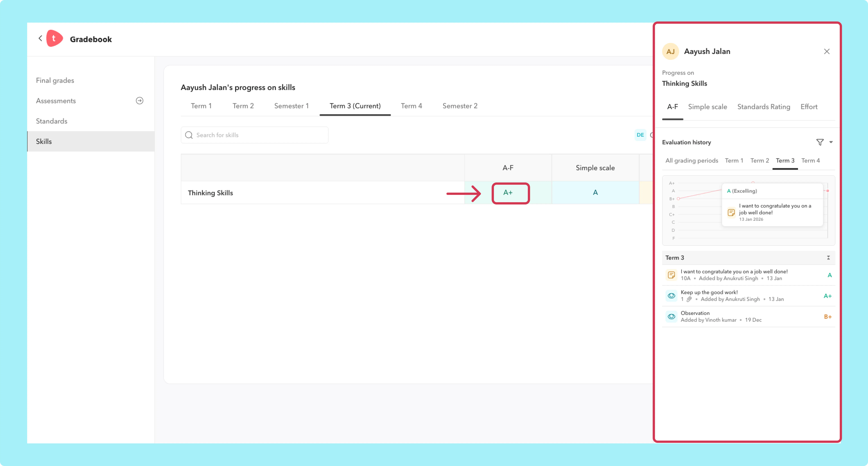868x466 pixels.
Task: Close the Aayush Jalan side panel
Action: point(827,52)
